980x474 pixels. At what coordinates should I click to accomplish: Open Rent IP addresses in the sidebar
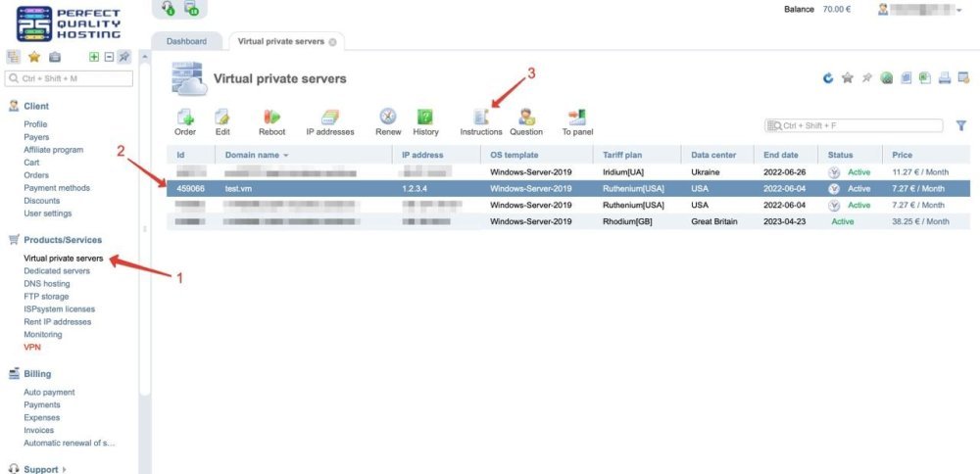coord(58,322)
